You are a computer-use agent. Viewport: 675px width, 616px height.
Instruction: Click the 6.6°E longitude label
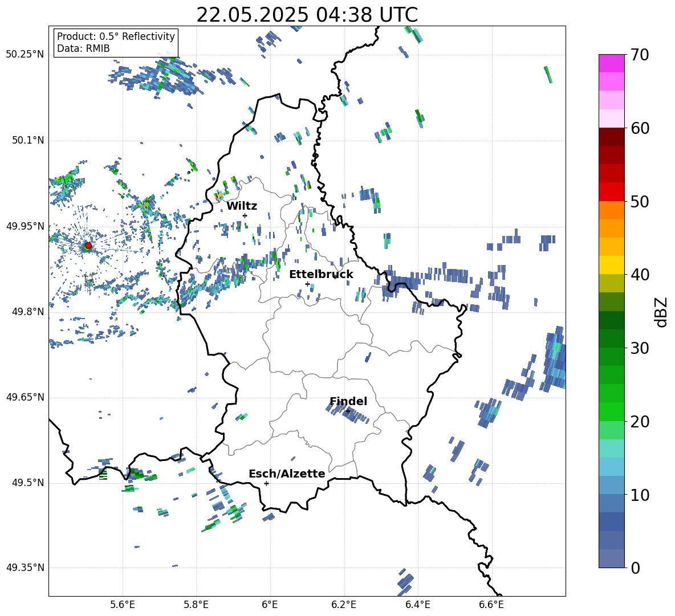(491, 605)
